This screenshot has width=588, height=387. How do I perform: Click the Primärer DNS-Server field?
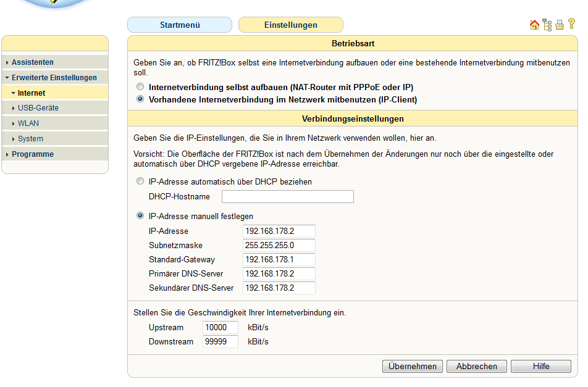pyautogui.click(x=279, y=274)
